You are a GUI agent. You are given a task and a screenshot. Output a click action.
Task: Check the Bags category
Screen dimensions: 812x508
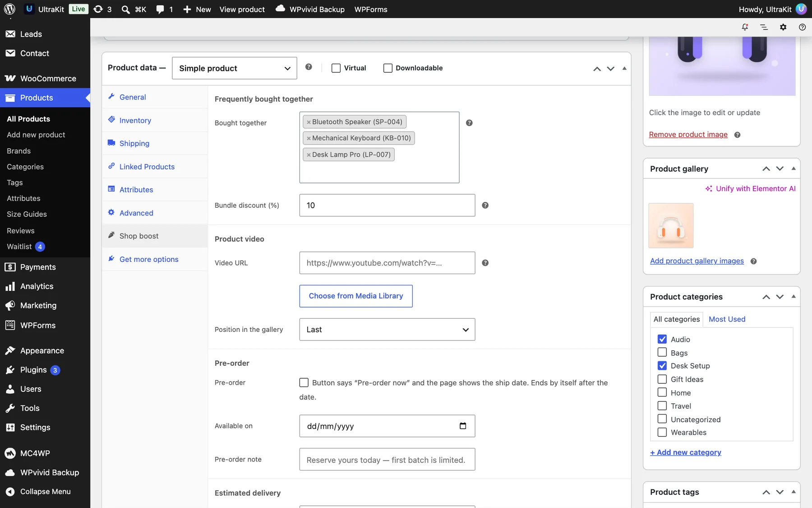[662, 352]
